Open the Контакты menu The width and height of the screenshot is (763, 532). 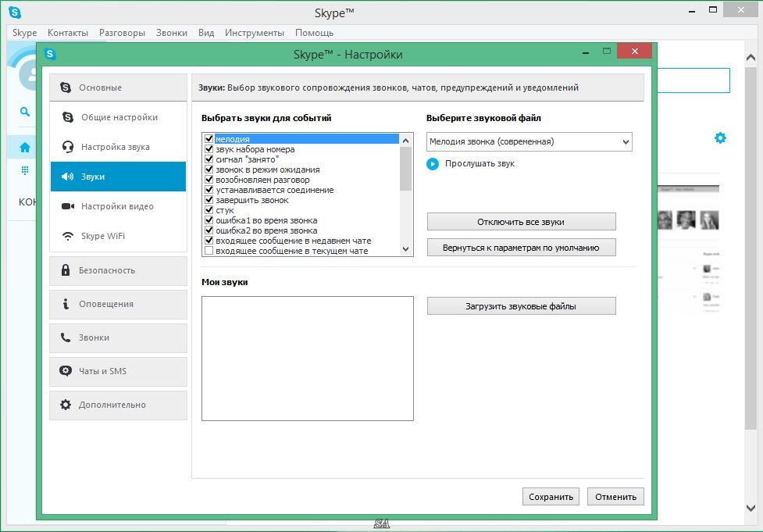[x=68, y=33]
